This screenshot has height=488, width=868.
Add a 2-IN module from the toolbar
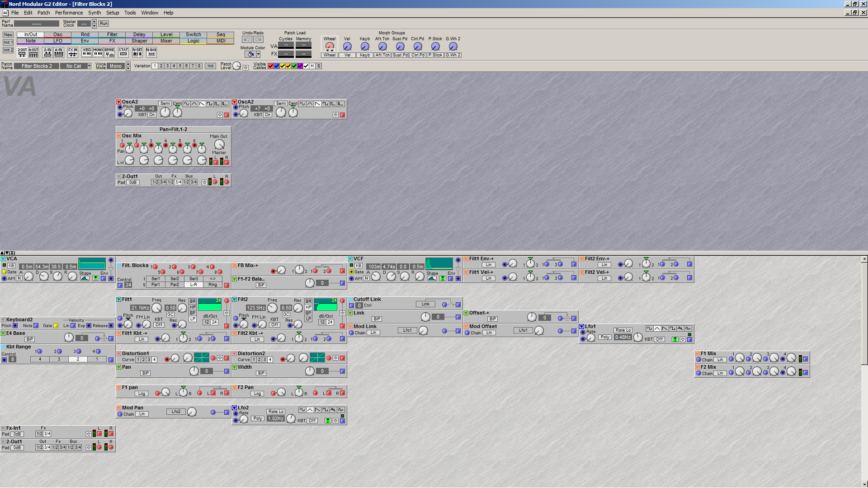coord(47,52)
